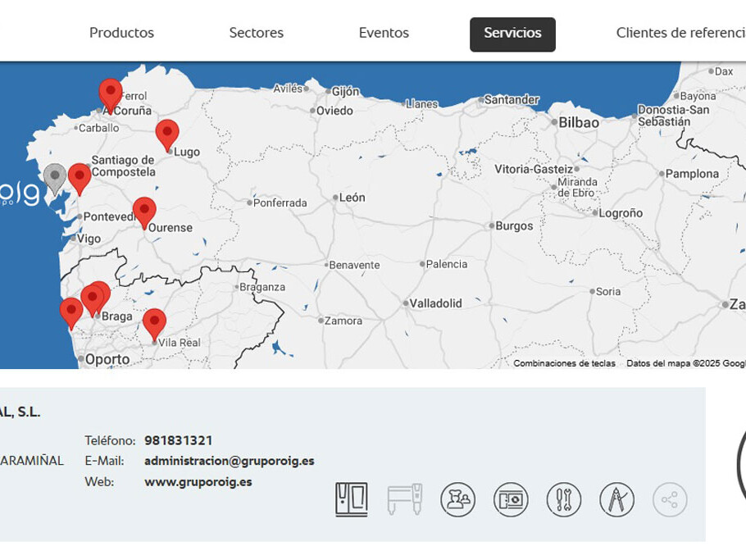Click the red pin at A Coruña
Screen dimensions: 746x560
(x=111, y=93)
